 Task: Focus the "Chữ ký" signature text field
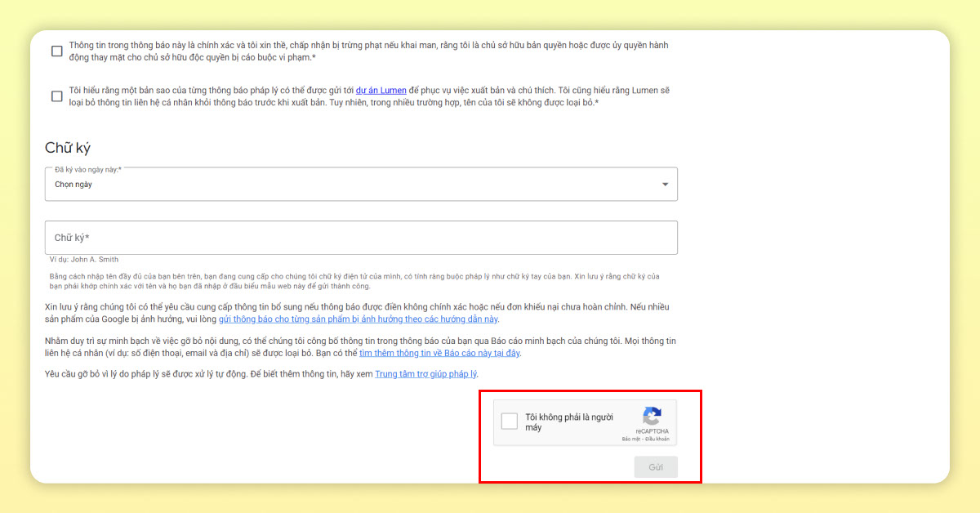tap(361, 238)
